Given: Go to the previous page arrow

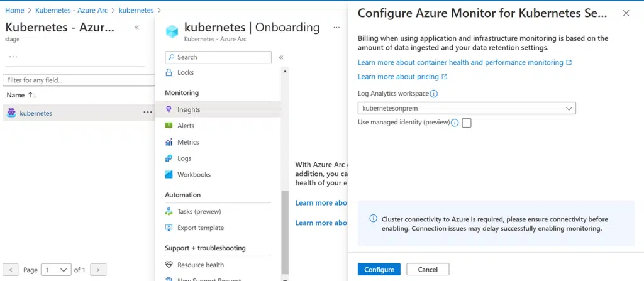Looking at the screenshot, I should point(10,270).
